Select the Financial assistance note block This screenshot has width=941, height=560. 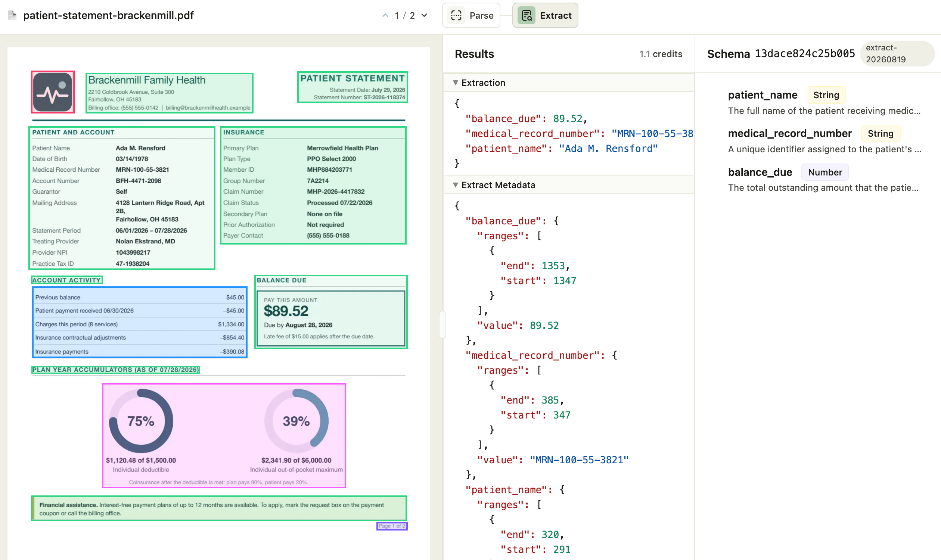tap(219, 509)
